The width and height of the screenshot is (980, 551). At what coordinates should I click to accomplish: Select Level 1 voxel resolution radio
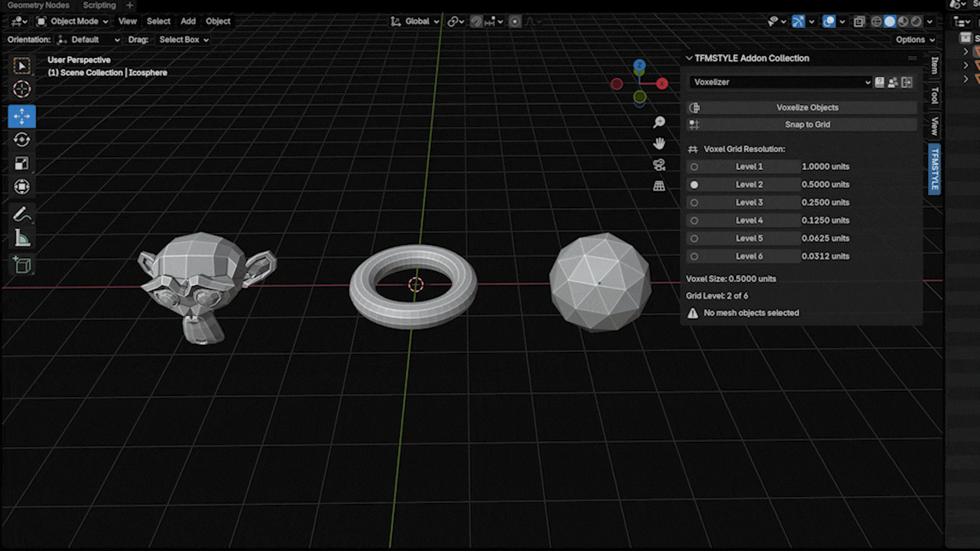[694, 167]
